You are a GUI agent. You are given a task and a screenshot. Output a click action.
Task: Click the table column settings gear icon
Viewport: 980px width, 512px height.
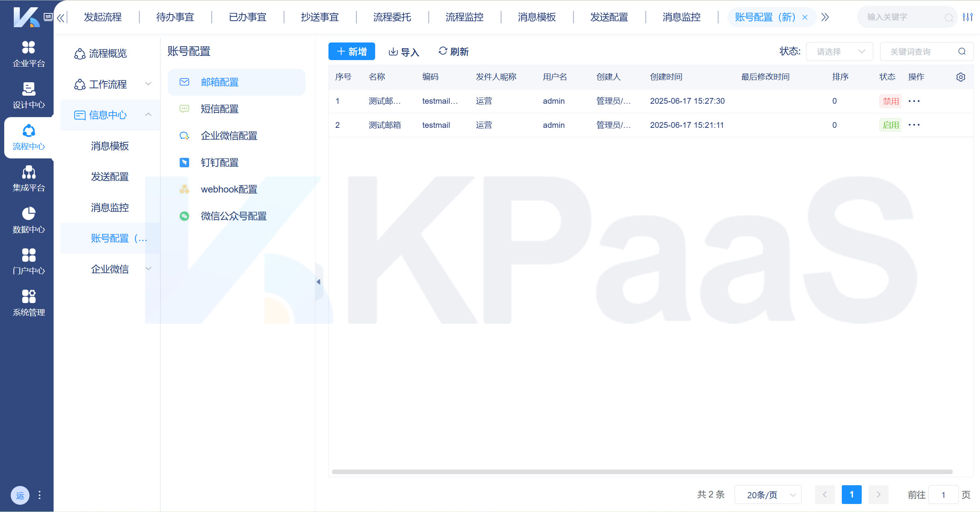[960, 77]
